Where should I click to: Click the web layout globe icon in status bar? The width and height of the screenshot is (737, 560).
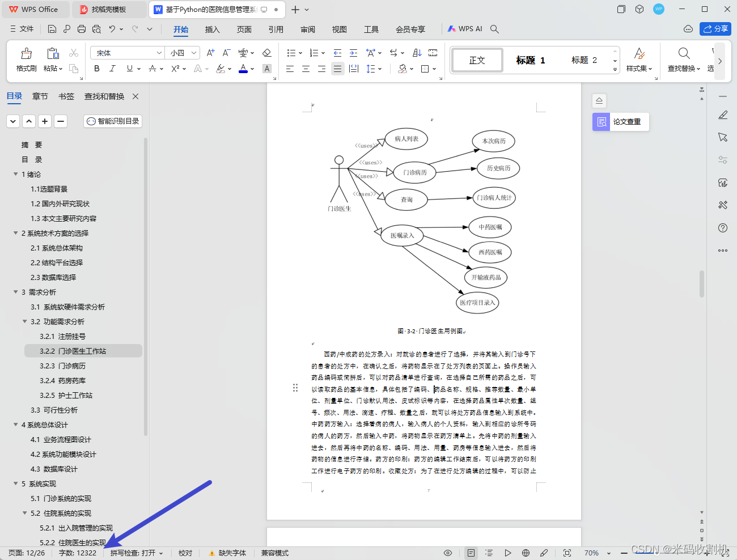tap(526, 553)
